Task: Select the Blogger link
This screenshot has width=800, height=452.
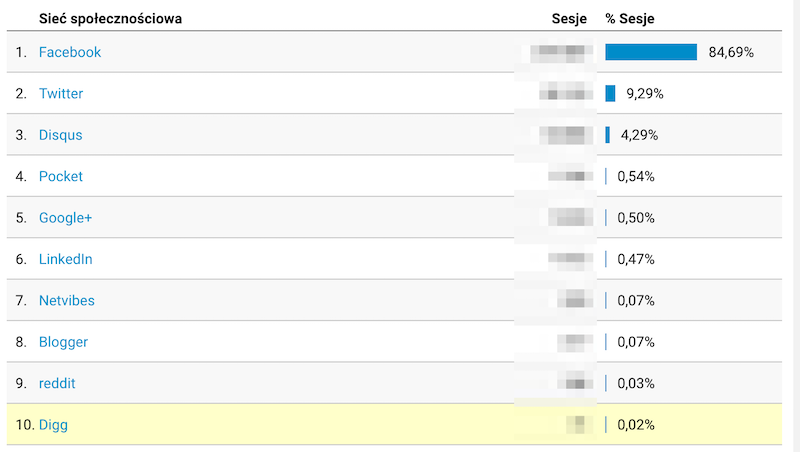Action: pyautogui.click(x=63, y=342)
